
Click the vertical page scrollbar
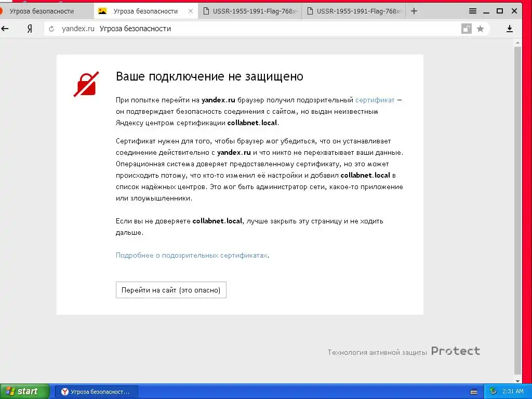pyautogui.click(x=517, y=210)
